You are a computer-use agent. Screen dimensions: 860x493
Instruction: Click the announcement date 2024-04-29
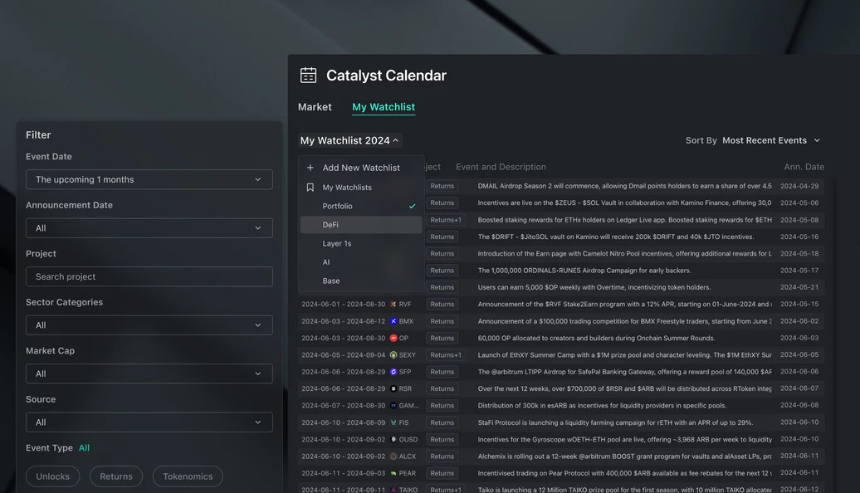click(x=799, y=186)
